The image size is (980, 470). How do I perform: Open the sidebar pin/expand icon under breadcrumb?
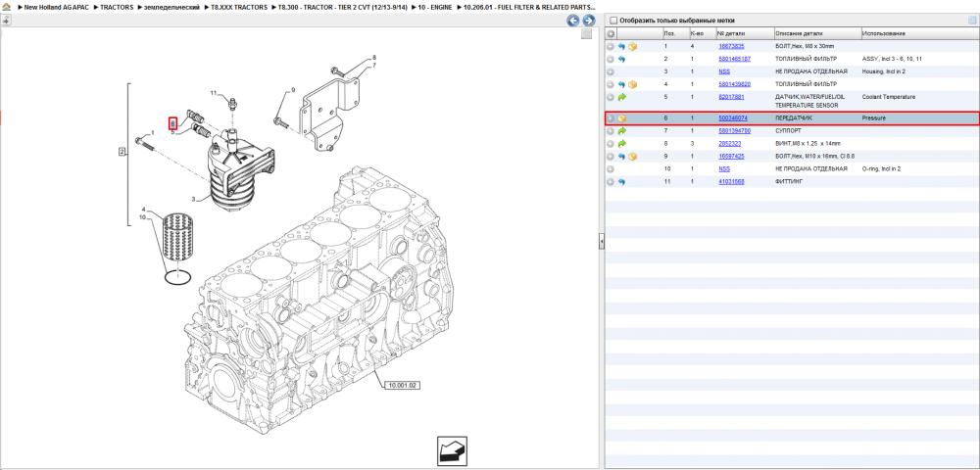(x=6, y=20)
